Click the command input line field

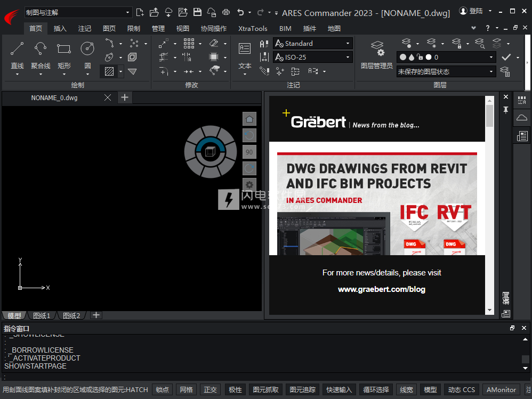264,377
